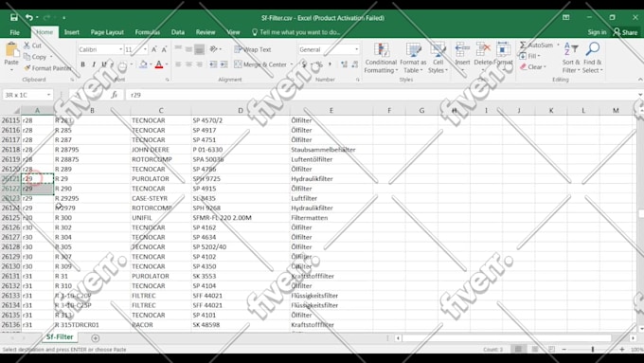Open the font size dropdown
Screen dimensions: 644x363
tap(145, 49)
